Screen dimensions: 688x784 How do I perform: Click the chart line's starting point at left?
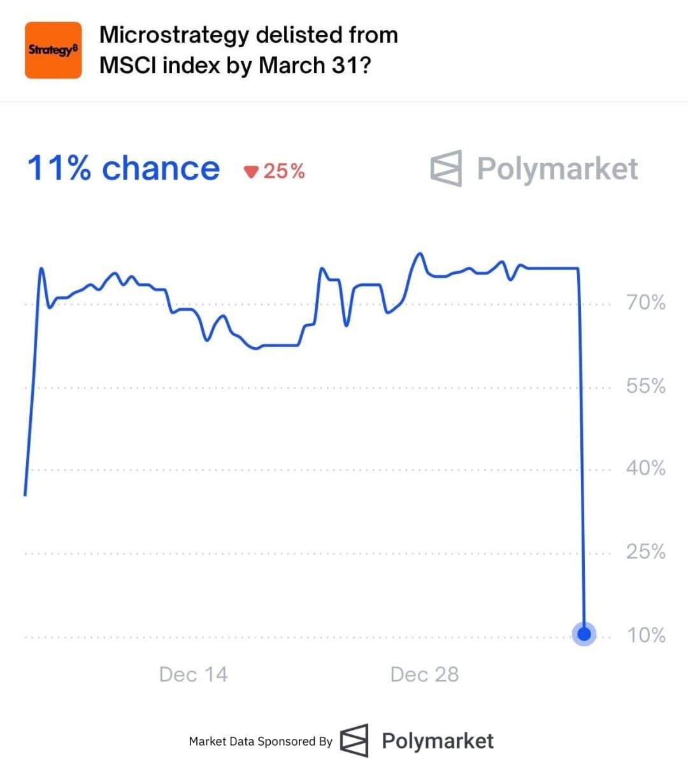click(x=25, y=494)
